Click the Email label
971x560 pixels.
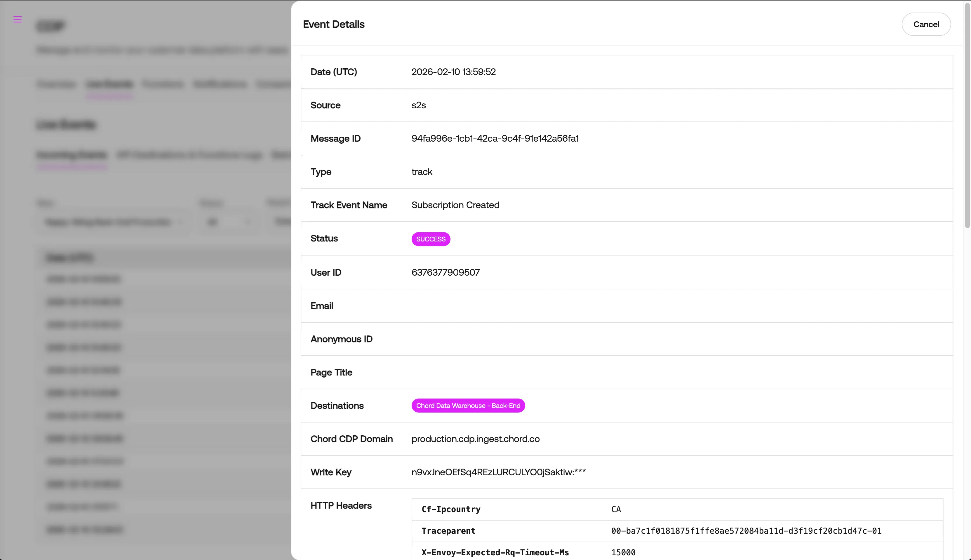(x=321, y=306)
